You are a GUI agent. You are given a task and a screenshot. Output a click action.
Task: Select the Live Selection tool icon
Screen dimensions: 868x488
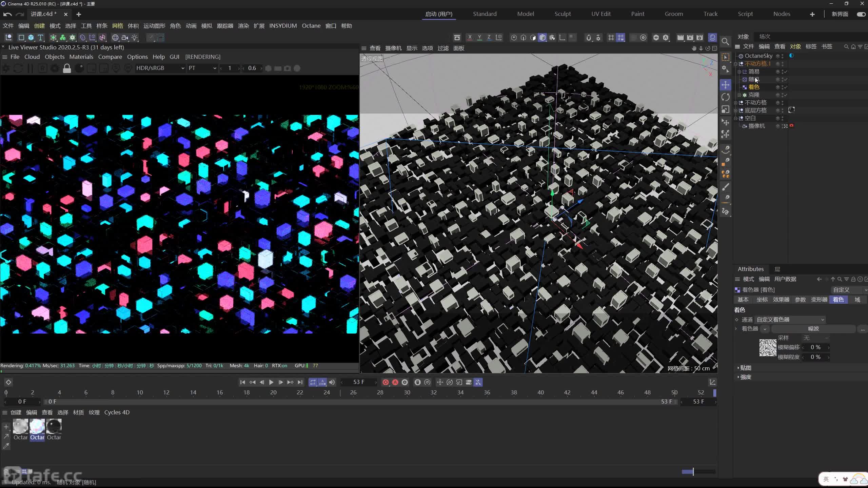[x=725, y=57]
